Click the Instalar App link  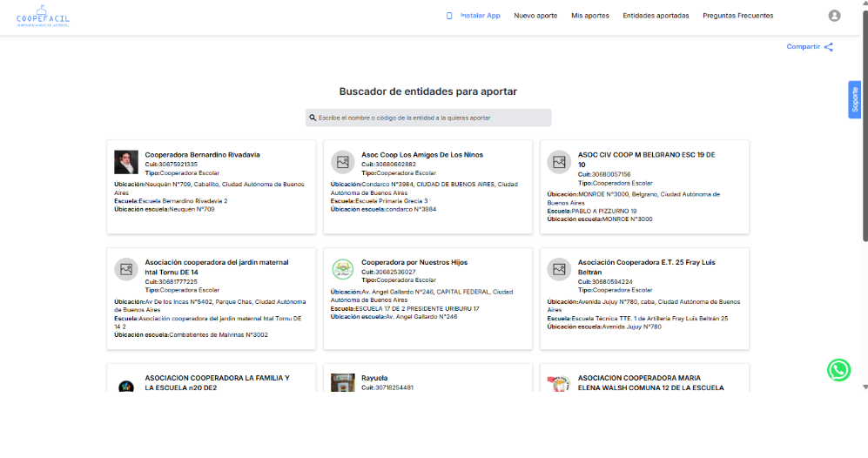click(x=481, y=16)
